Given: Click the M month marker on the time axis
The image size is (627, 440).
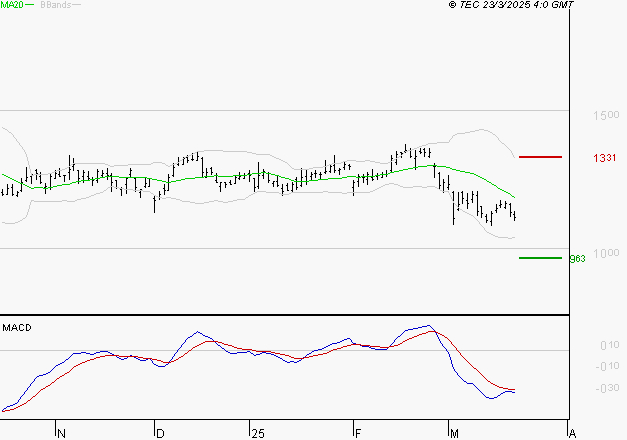Looking at the screenshot, I should [453, 433].
